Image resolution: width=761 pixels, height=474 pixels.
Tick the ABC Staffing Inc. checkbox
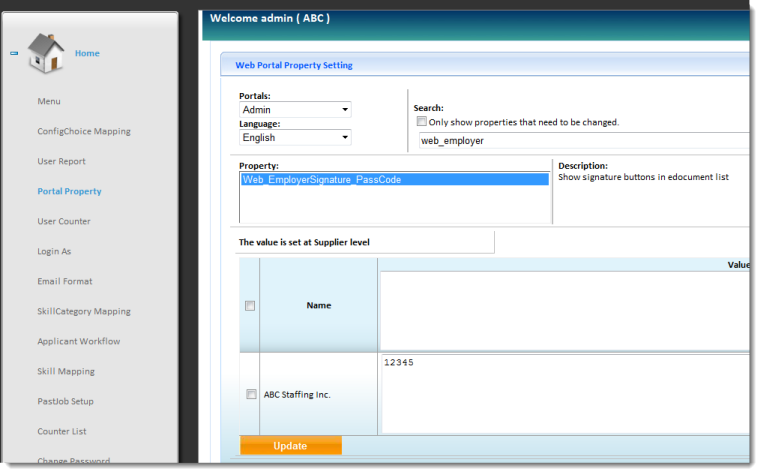tap(250, 394)
